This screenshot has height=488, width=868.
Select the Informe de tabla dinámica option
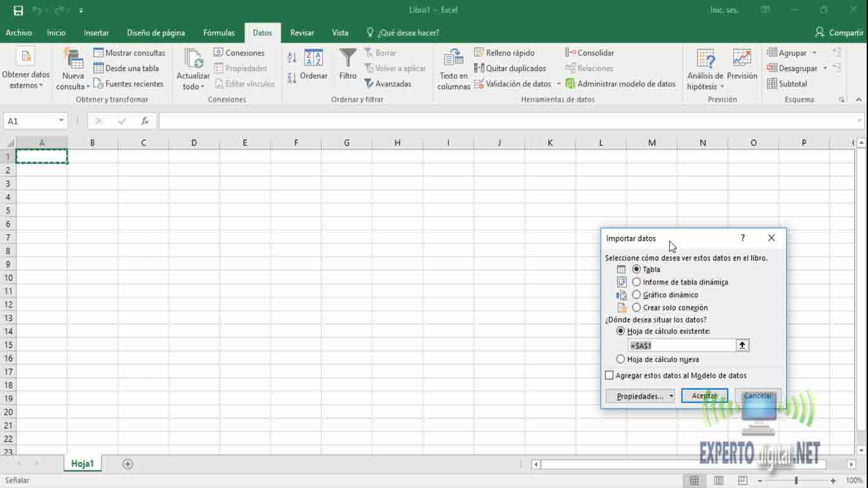pos(637,282)
